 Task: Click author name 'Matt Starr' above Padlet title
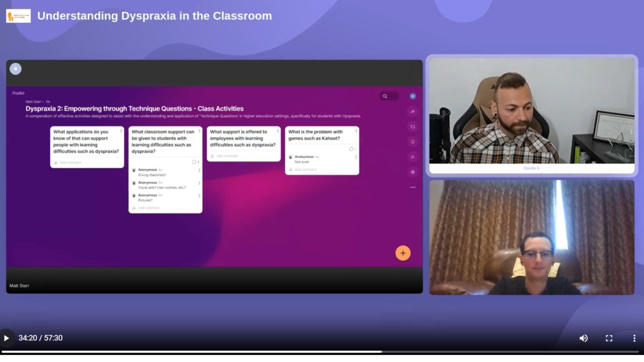pyautogui.click(x=34, y=102)
